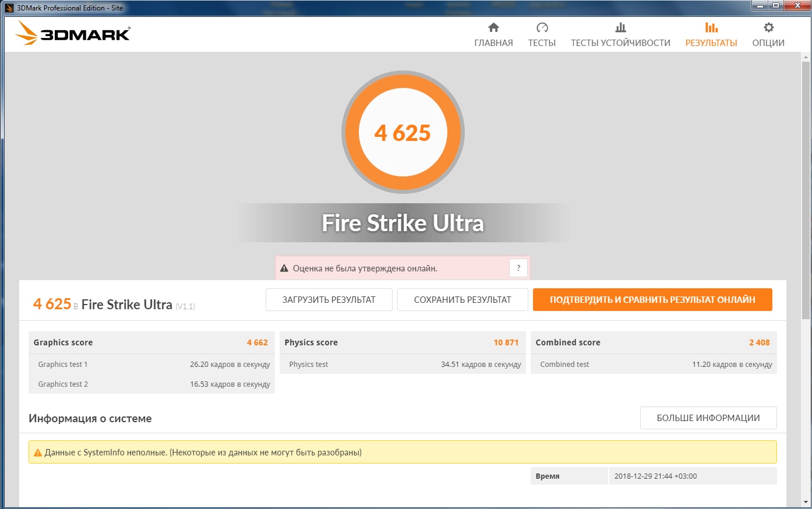Screen dimensions: 812x509
Task: Click the gear icon above ОПЦИИ
Action: point(768,27)
